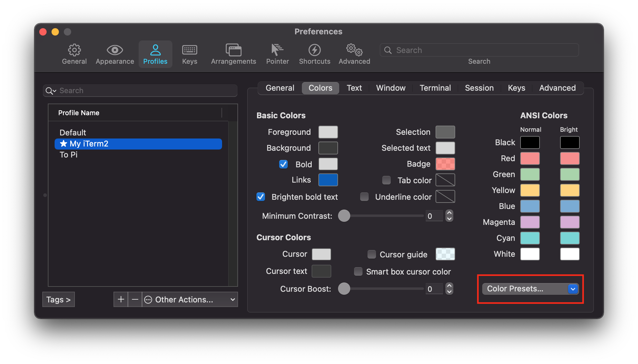Expand the Other Actions menu
This screenshot has width=638, height=364.
[190, 299]
